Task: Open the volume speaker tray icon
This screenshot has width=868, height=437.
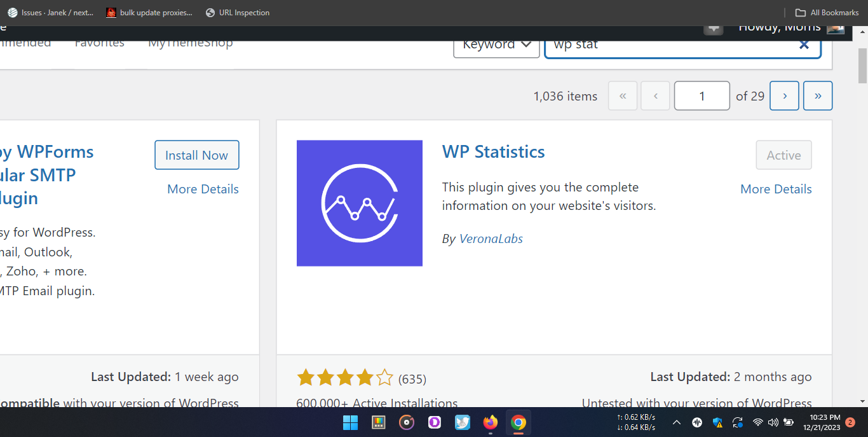Action: click(773, 422)
